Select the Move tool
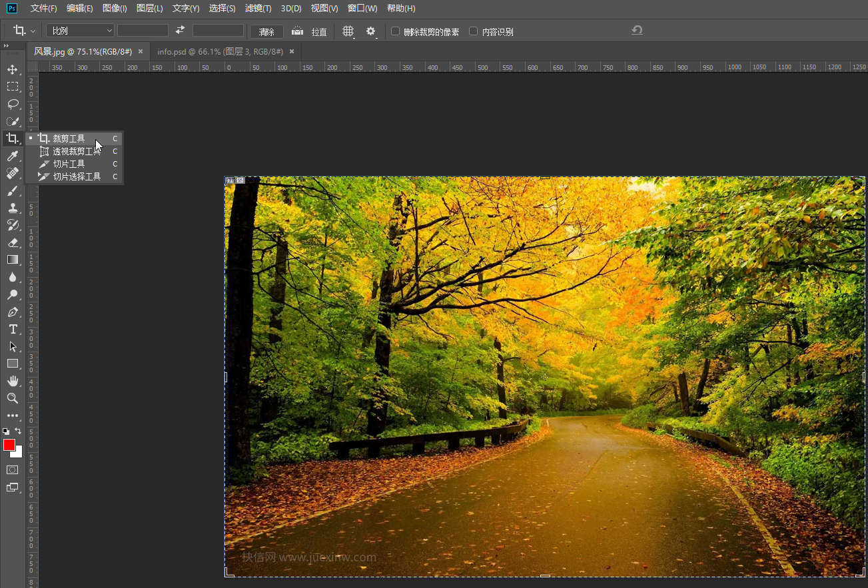 12,69
